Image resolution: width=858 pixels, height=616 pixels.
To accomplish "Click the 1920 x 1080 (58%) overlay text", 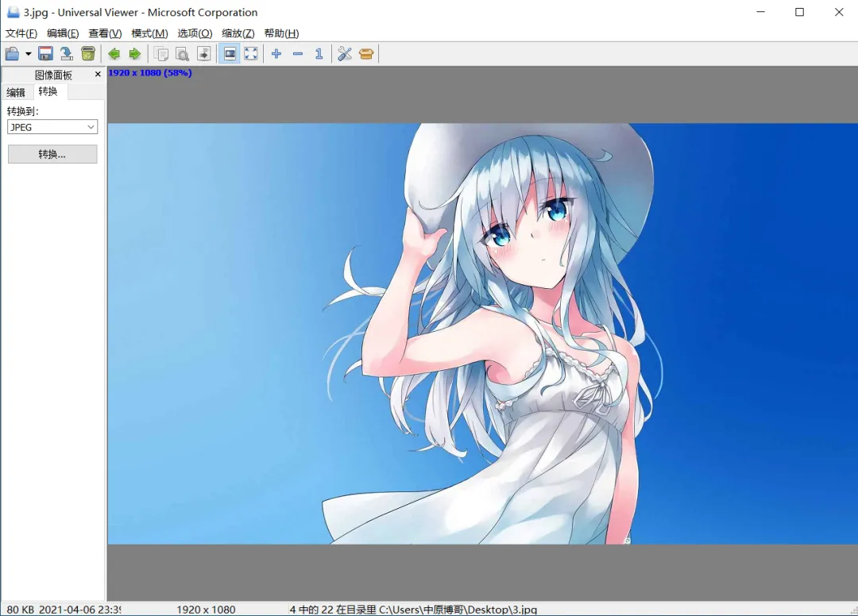I will [150, 73].
